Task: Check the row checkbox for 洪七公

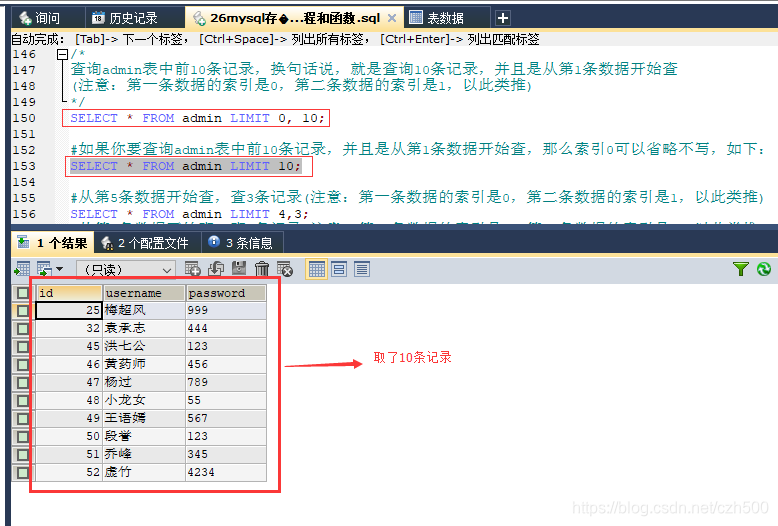Action: point(23,346)
